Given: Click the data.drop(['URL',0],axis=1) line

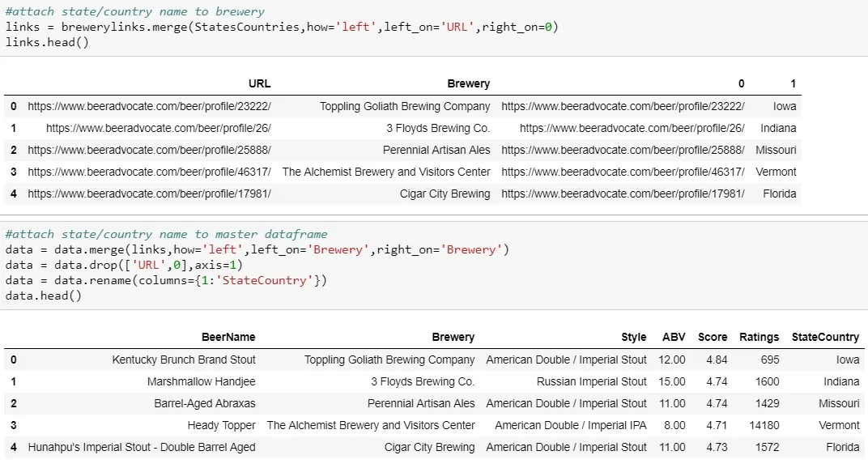Looking at the screenshot, I should (124, 265).
